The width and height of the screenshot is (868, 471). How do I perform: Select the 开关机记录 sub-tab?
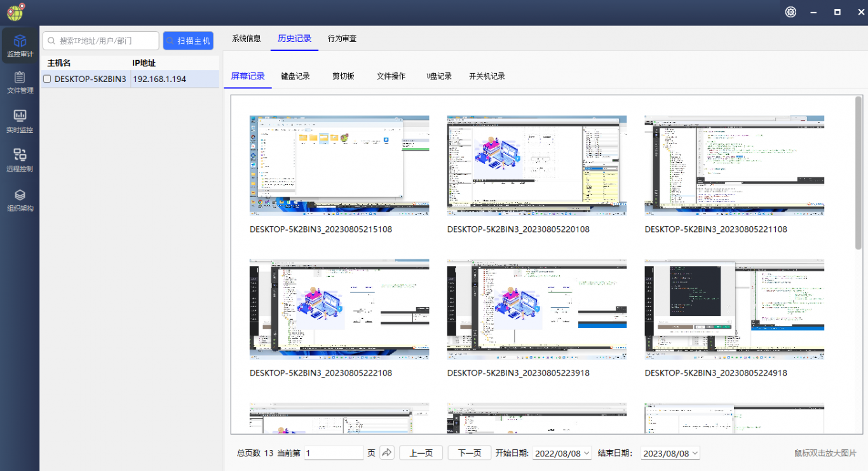point(487,76)
